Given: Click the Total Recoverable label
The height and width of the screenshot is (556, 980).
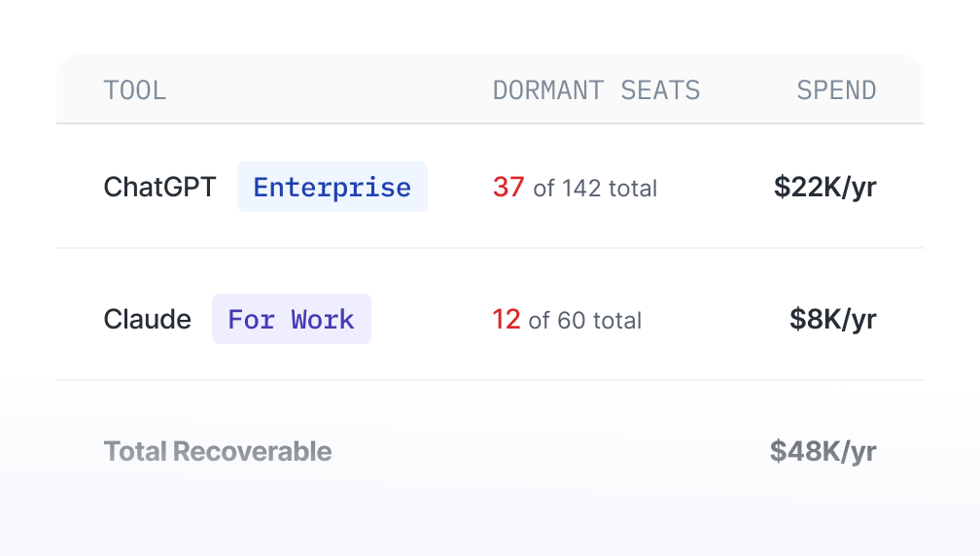Looking at the screenshot, I should click(x=218, y=451).
